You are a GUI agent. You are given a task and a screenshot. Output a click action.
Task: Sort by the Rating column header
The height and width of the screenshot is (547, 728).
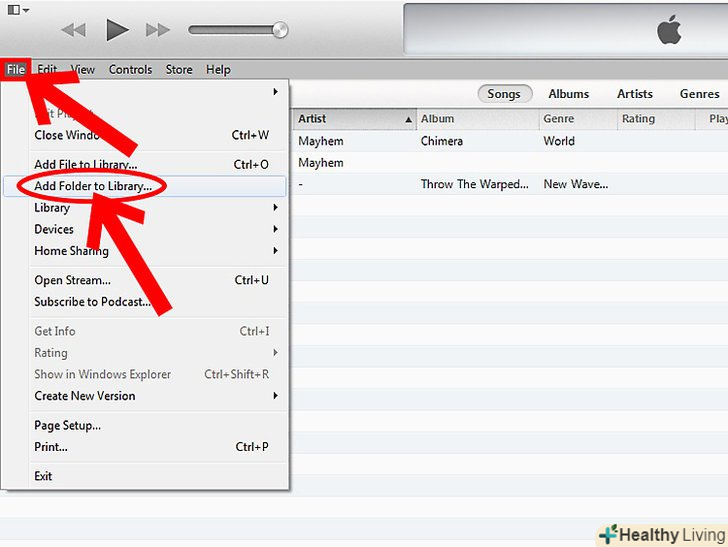click(x=656, y=119)
